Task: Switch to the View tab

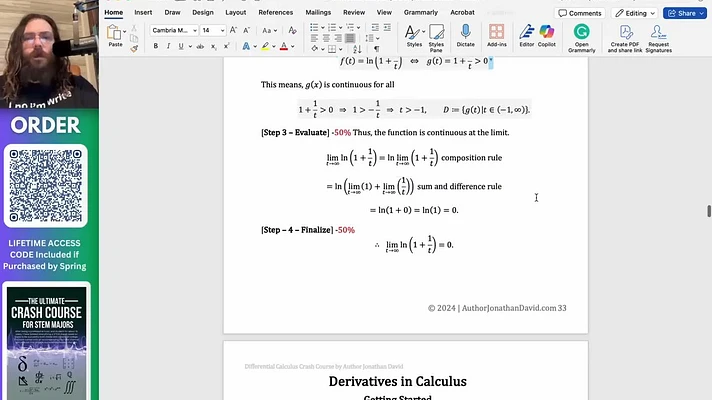Action: (384, 13)
